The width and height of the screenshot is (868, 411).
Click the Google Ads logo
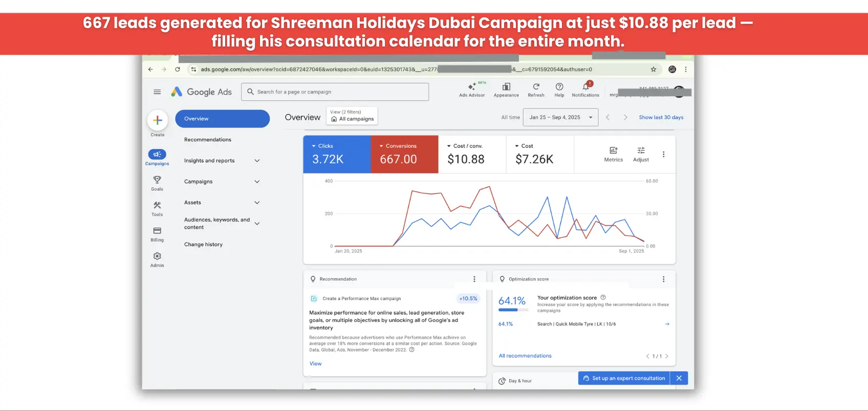(202, 92)
